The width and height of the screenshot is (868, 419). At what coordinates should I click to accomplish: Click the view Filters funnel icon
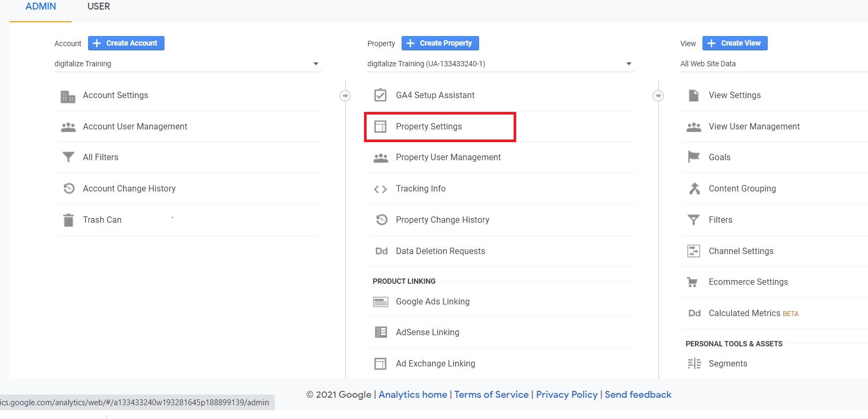[693, 220]
